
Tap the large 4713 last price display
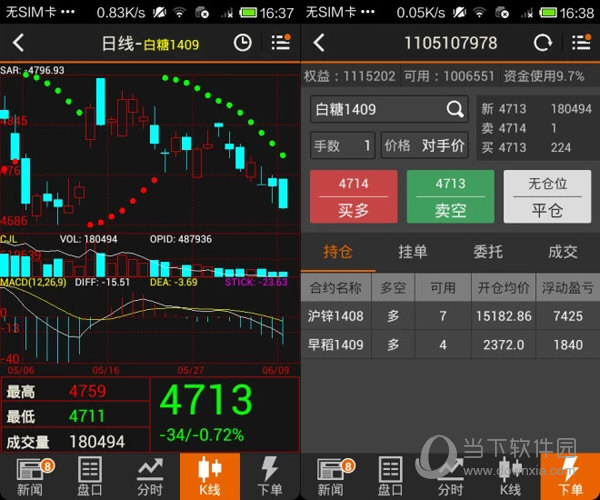pos(206,400)
